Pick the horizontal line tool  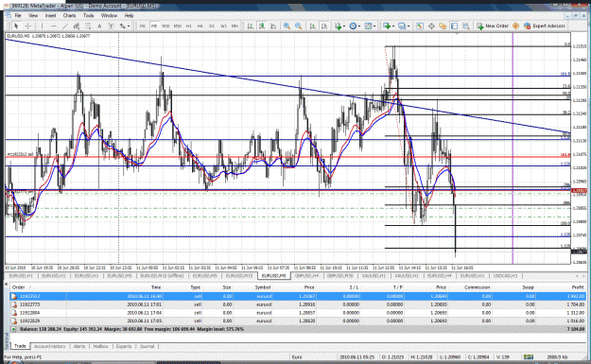pyautogui.click(x=54, y=26)
